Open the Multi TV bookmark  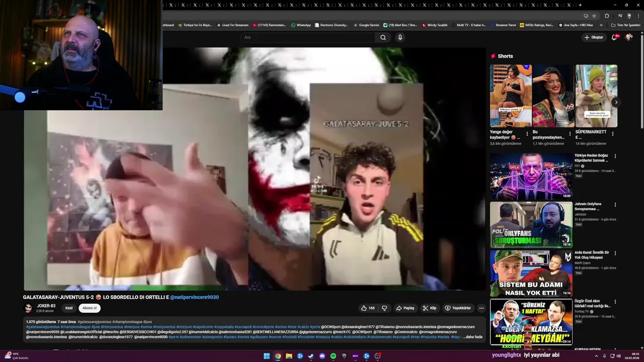pos(468,25)
